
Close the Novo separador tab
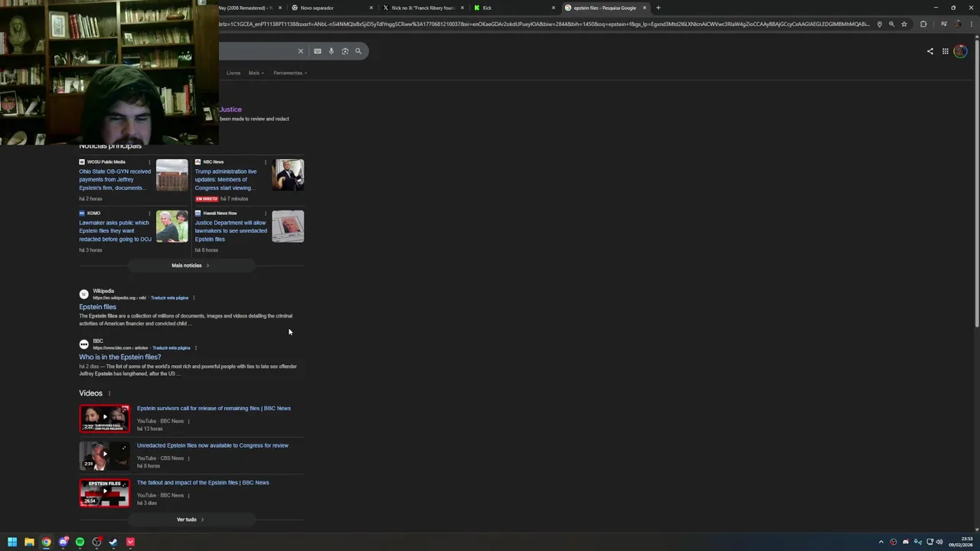click(371, 8)
